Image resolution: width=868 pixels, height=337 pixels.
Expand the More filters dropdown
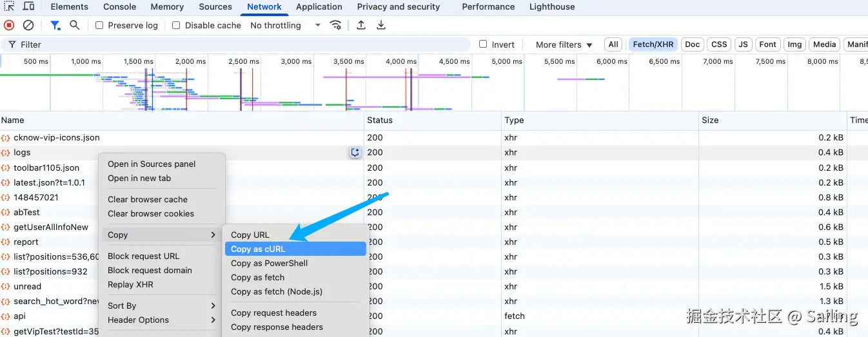point(563,44)
